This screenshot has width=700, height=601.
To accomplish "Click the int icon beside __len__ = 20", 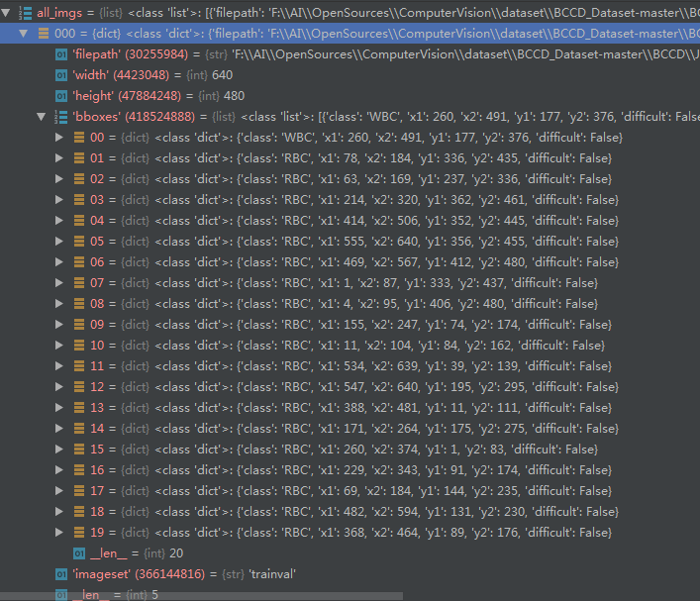I will (79, 553).
